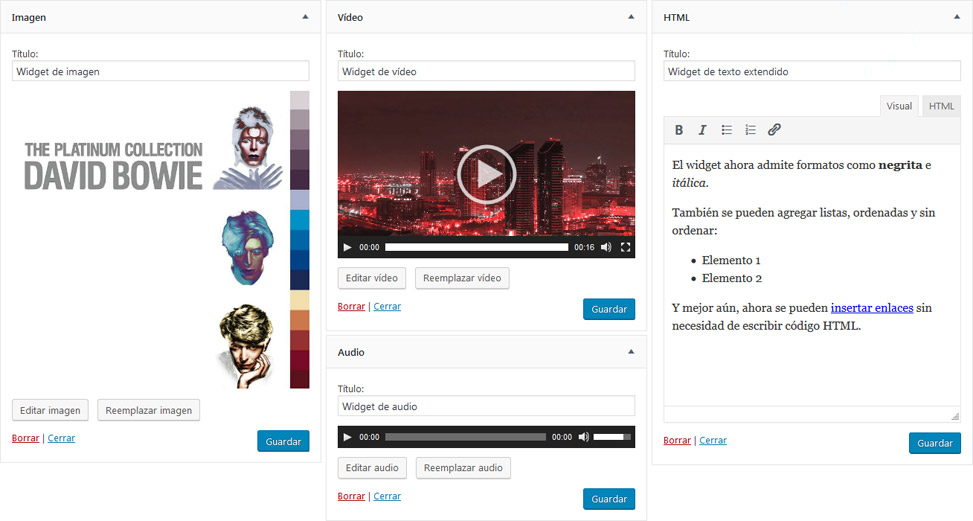
Task: Click the italic word 'itálica' in editor
Action: coord(690,183)
